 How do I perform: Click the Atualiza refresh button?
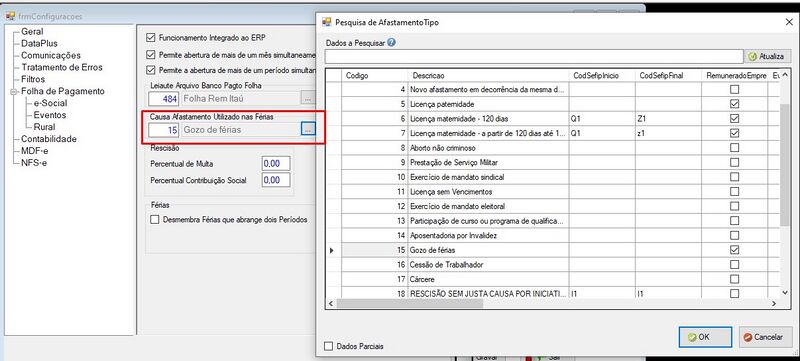pyautogui.click(x=768, y=57)
